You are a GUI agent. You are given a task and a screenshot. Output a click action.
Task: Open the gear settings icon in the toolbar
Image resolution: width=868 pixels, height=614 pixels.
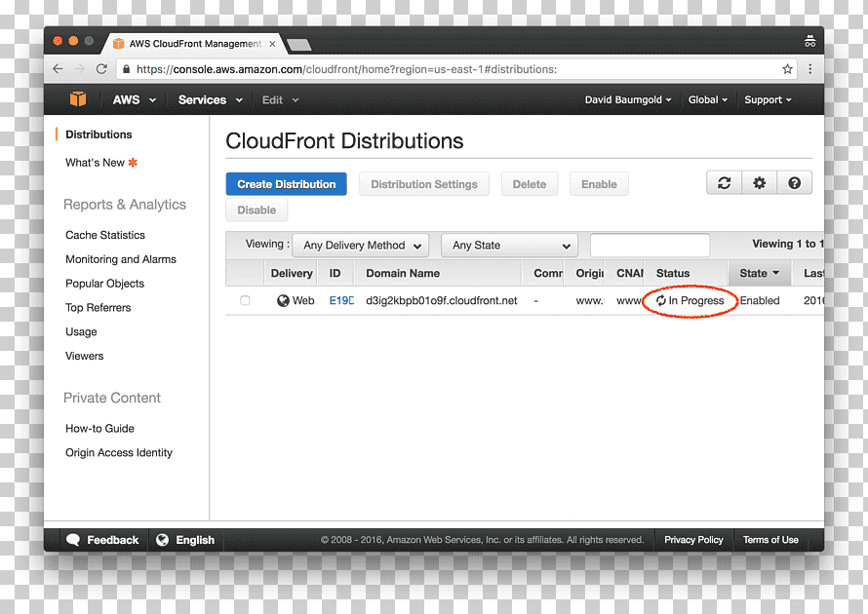coord(760,183)
